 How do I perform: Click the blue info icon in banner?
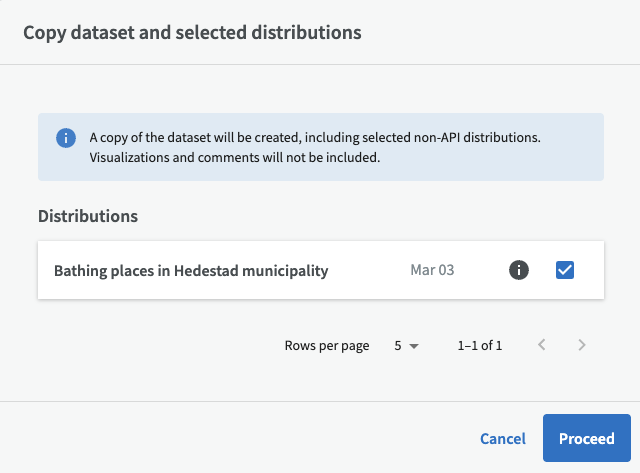[x=66, y=138]
